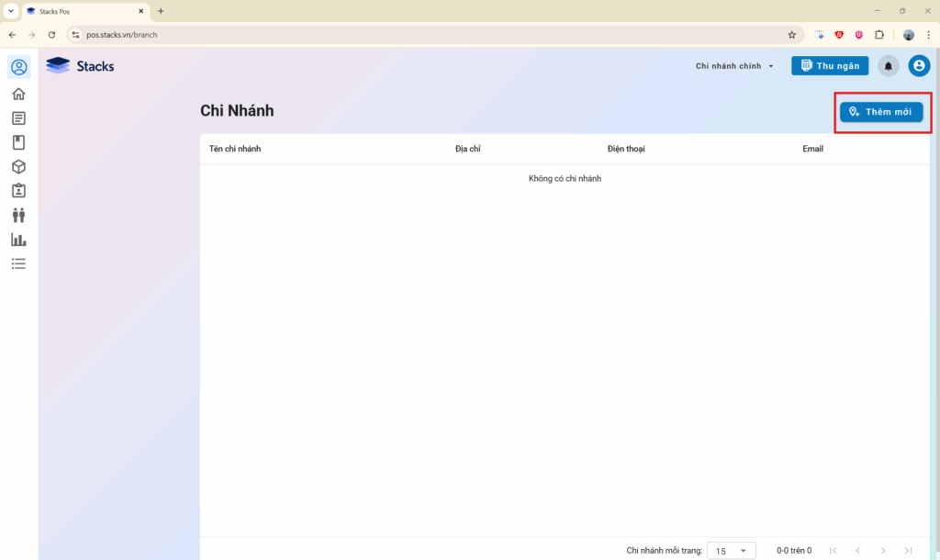Expand the Chi nhánh chính dropdown
Image resolution: width=940 pixels, height=560 pixels.
point(735,66)
